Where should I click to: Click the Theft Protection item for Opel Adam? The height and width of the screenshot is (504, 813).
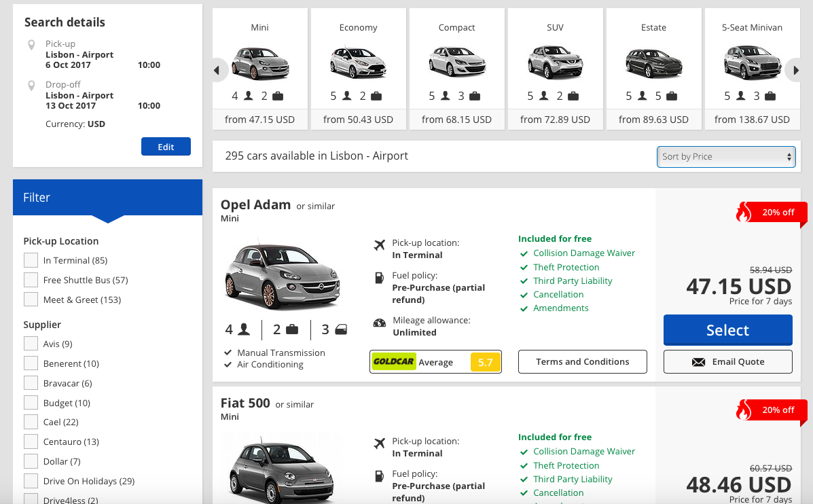(566, 267)
